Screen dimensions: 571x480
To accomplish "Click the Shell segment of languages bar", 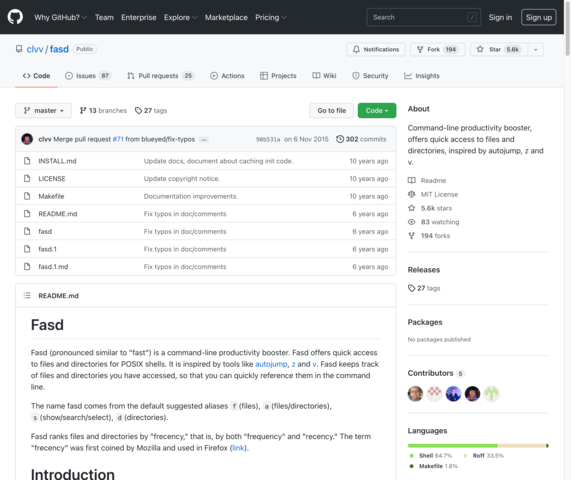I will pos(453,446).
